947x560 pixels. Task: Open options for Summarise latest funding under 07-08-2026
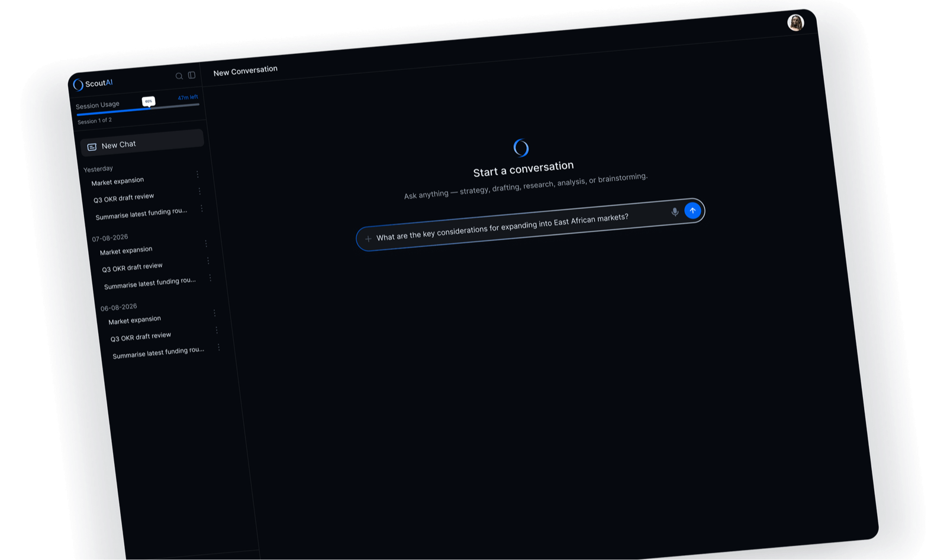[x=210, y=278]
